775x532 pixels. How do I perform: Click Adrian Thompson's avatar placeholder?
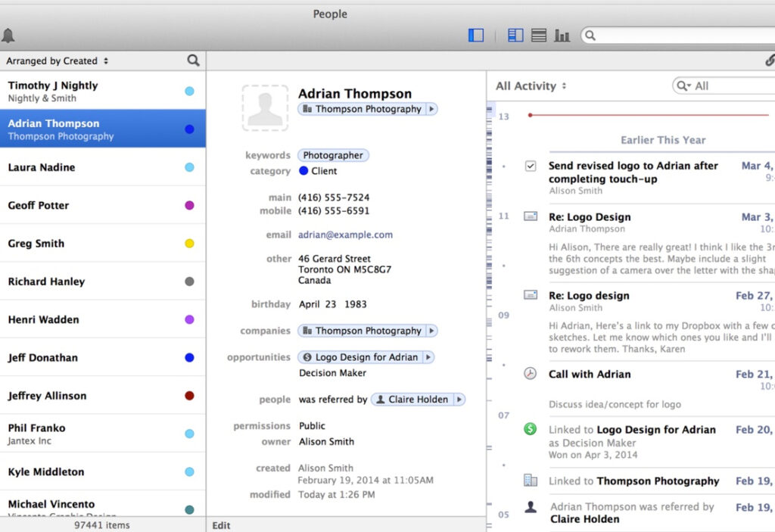265,108
